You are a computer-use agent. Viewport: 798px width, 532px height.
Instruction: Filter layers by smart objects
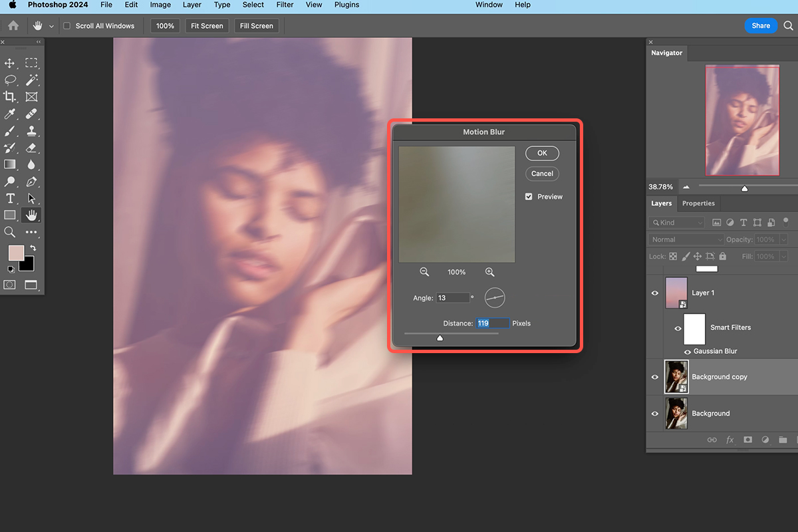[x=770, y=223]
